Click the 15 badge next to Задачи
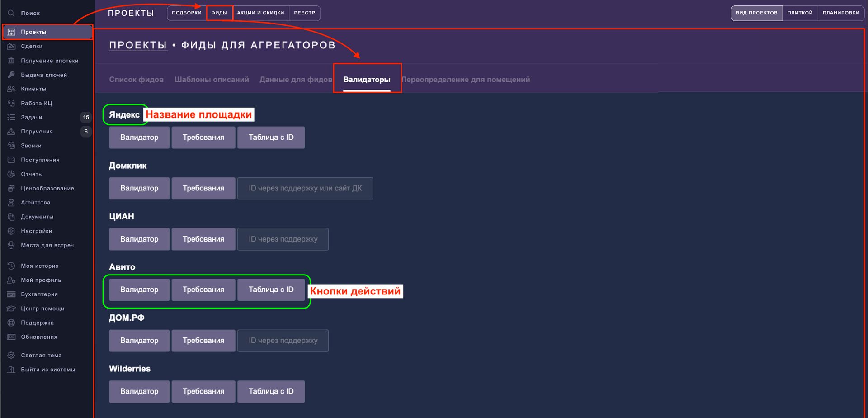Image resolution: width=868 pixels, height=418 pixels. 86,117
